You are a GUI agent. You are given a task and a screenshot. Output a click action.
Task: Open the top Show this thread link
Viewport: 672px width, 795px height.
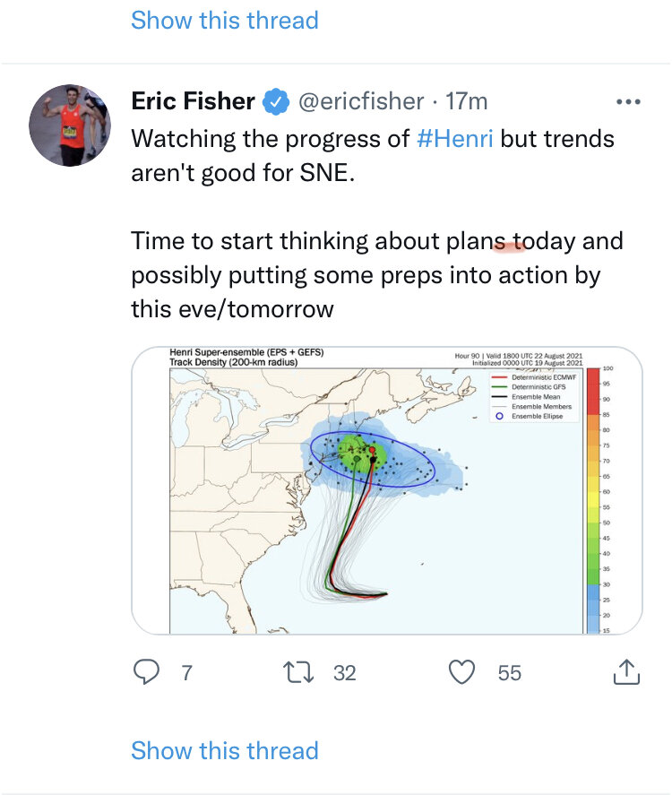coord(225,21)
